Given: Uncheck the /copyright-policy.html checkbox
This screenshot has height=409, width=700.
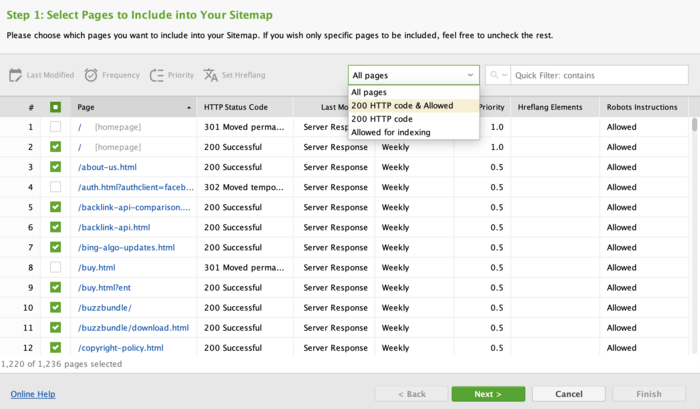Looking at the screenshot, I should point(55,348).
